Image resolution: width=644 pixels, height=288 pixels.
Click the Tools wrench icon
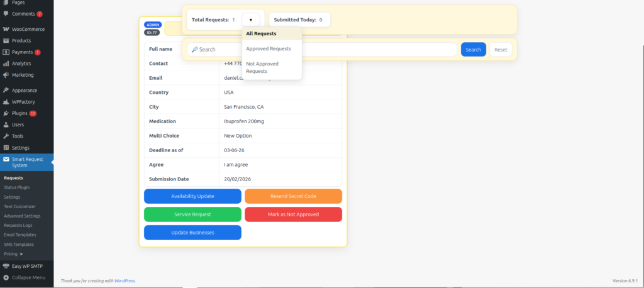click(x=6, y=136)
